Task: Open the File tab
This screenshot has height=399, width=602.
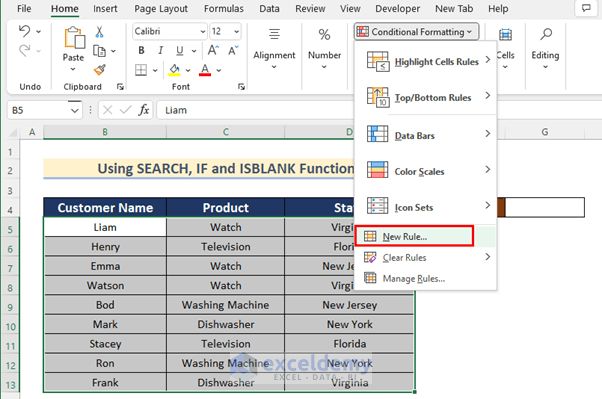Action: [24, 8]
